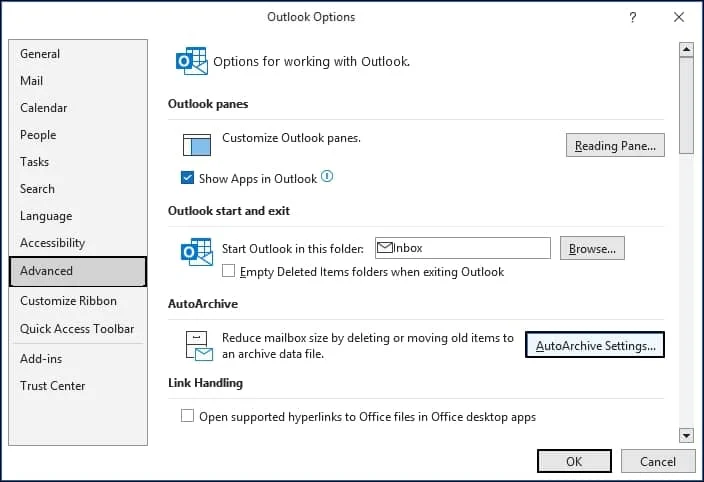The height and width of the screenshot is (482, 704).
Task: Uncheck Show Apps in Outlook
Action: coord(187,178)
